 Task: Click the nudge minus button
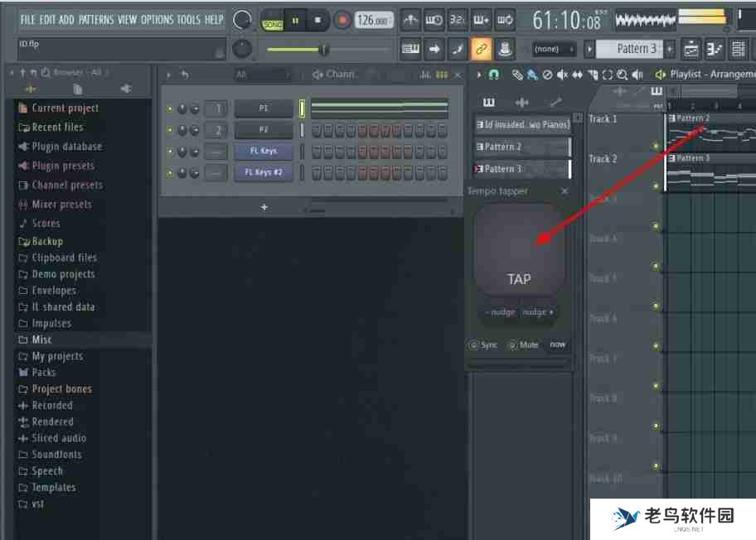500,312
